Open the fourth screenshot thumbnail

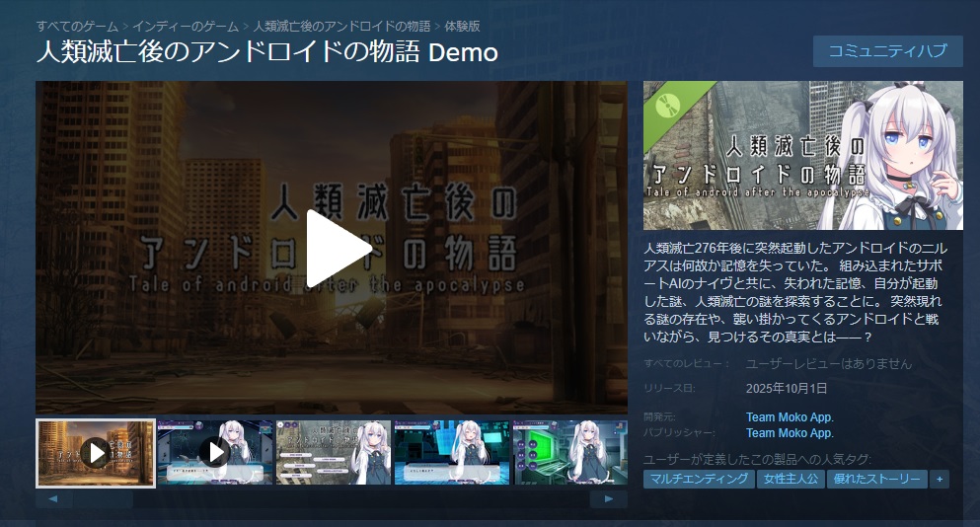[x=452, y=452]
